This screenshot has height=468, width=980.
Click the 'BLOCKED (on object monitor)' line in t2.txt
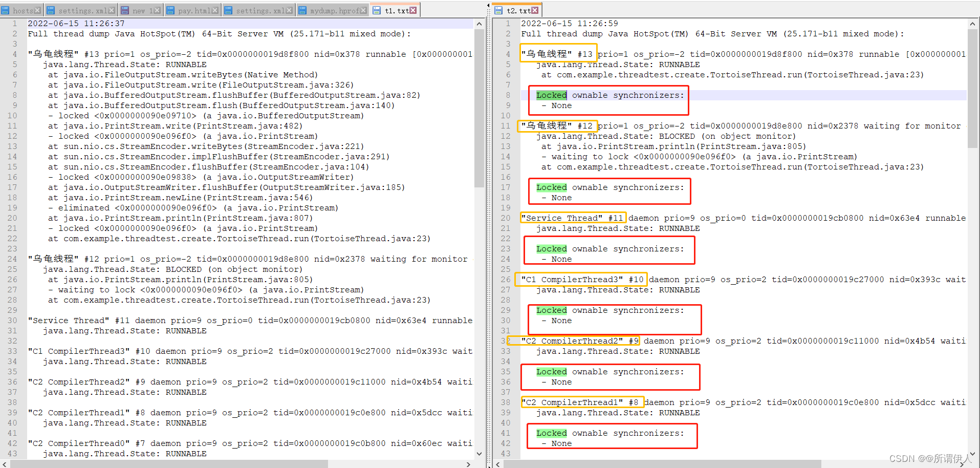(x=666, y=136)
